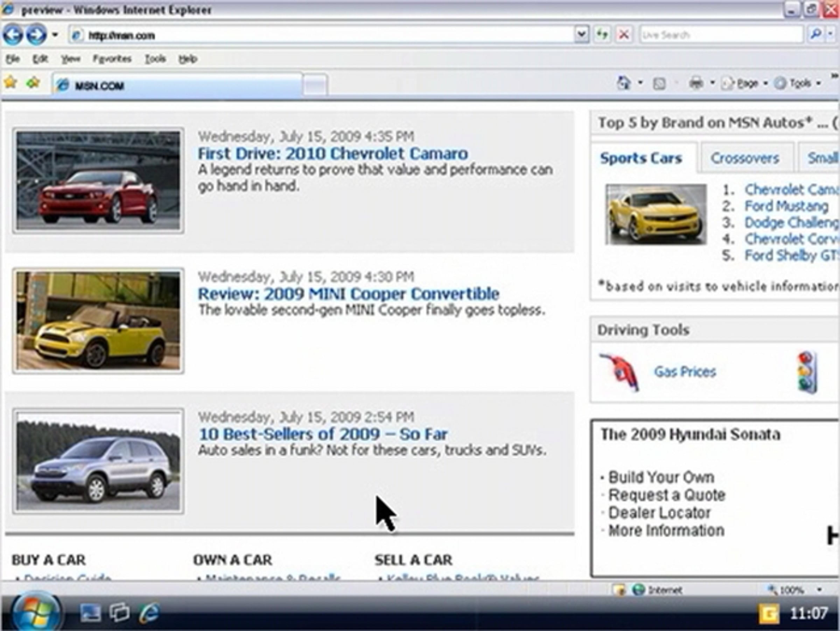Viewport: 840px width, 631px height.
Task: Open the recent pages dropdown beside Forward
Action: coord(55,35)
